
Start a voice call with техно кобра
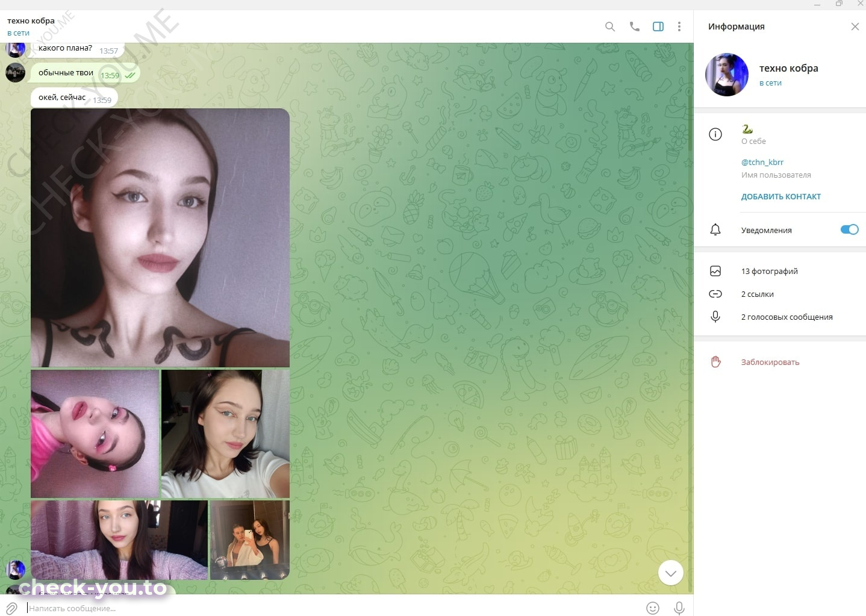click(x=634, y=26)
